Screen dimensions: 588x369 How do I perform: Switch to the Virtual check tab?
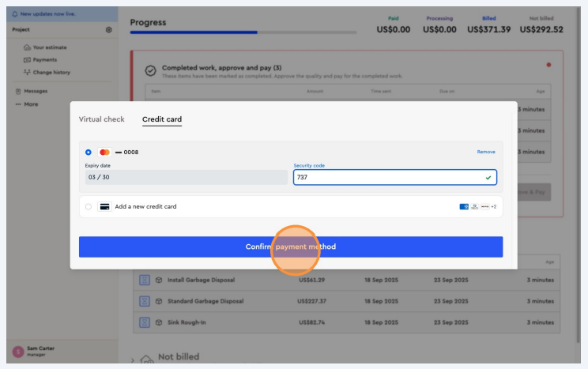point(101,119)
